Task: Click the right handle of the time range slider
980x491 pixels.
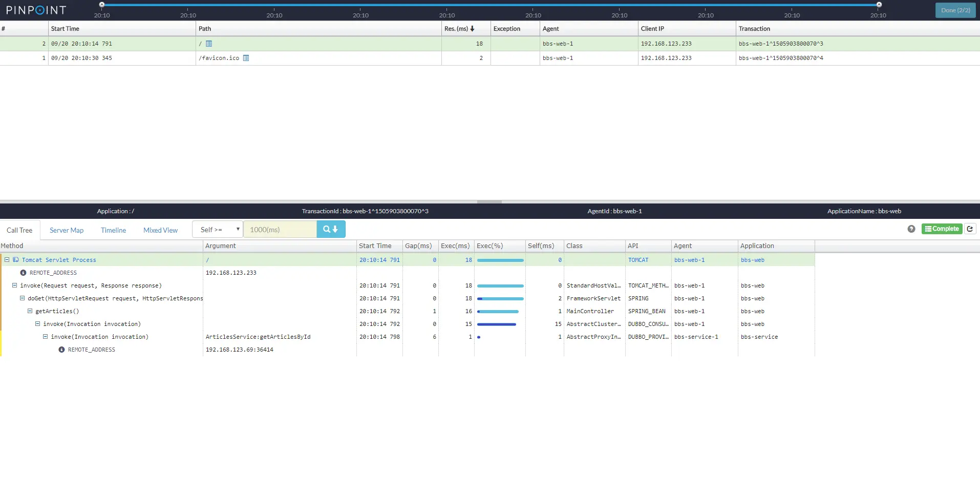Action: tap(879, 5)
